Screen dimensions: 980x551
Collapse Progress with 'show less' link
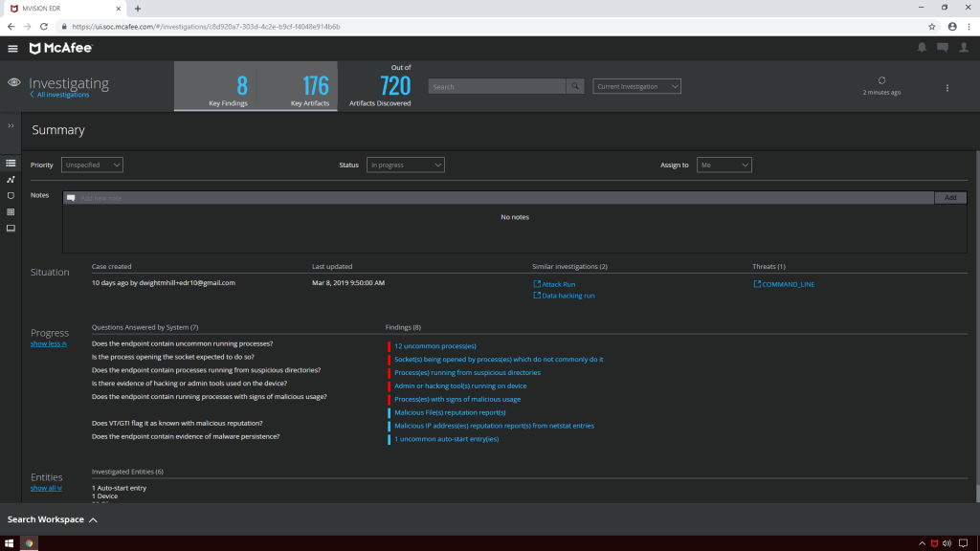[x=48, y=343]
